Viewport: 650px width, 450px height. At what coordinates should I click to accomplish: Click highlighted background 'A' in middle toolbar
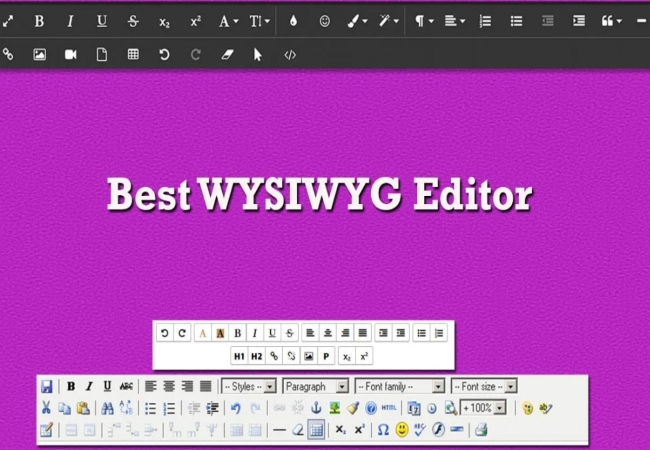click(220, 333)
